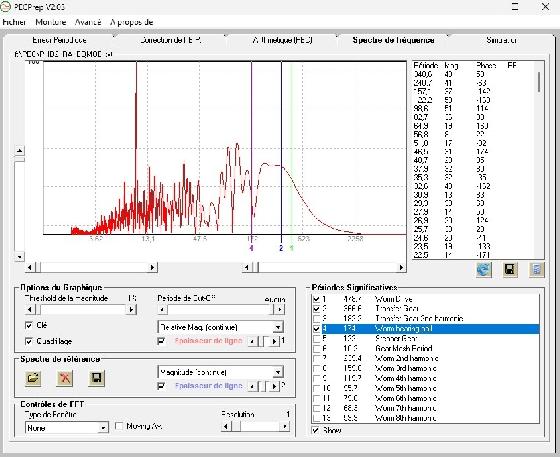The height and width of the screenshot is (457, 560).
Task: Open the Monture menu
Action: coord(51,22)
